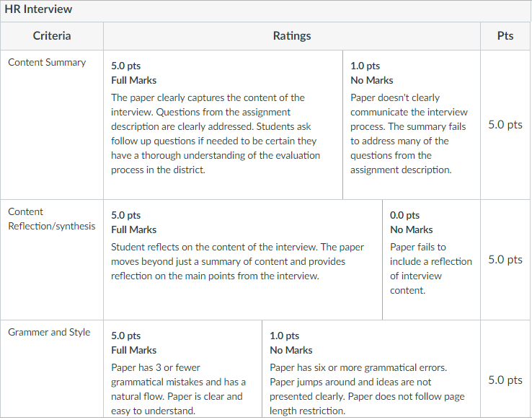
Task: Click the 5.0 pts total for Content Reflection/synthesis
Action: click(505, 259)
